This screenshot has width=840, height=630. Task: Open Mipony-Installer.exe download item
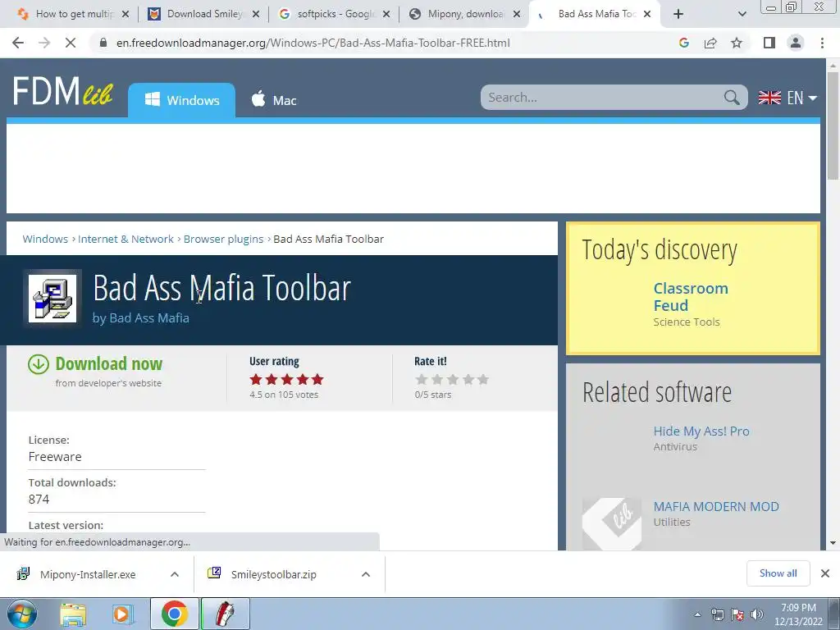click(88, 574)
